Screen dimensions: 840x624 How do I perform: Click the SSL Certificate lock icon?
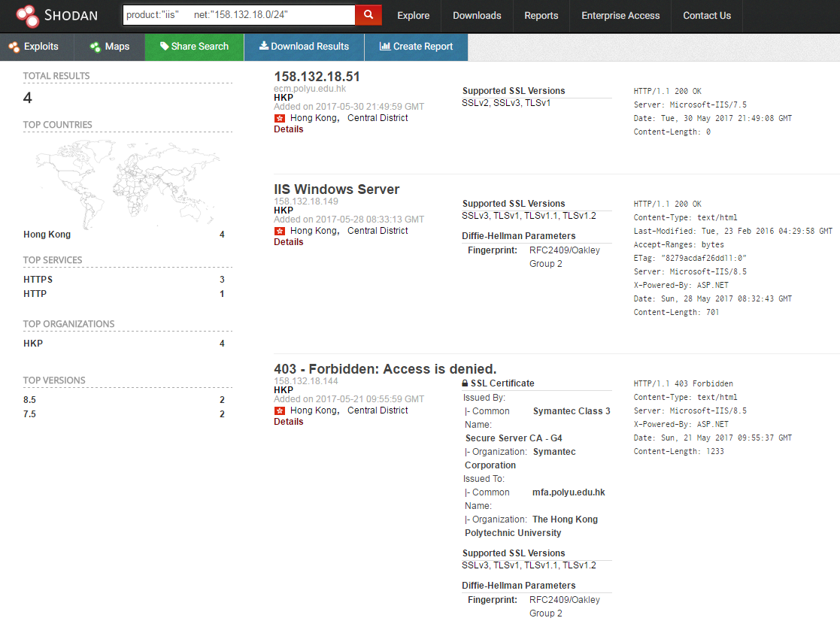(x=465, y=383)
